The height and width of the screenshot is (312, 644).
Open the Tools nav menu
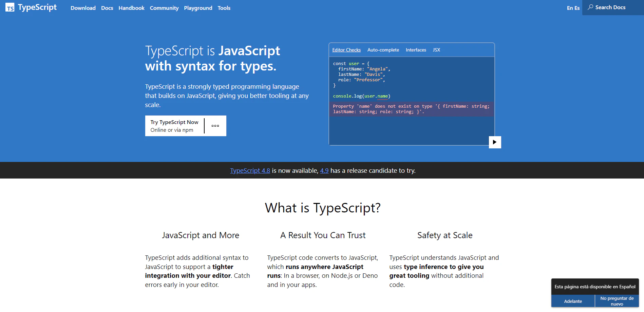(224, 8)
